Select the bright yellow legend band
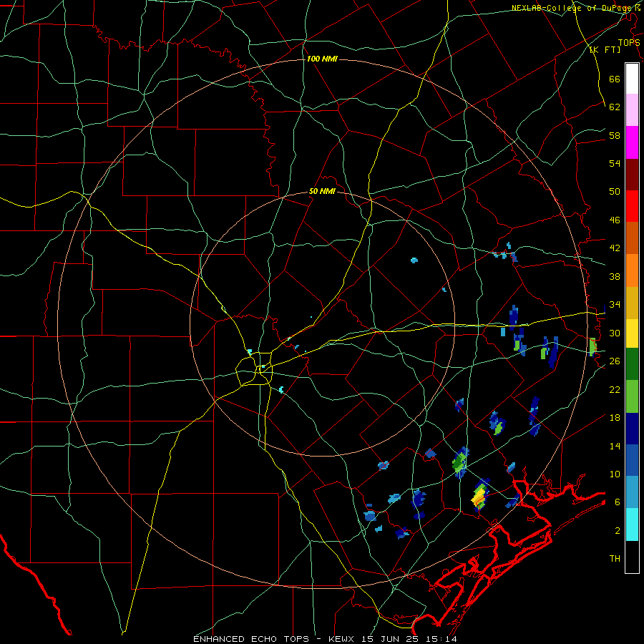 pos(632,333)
